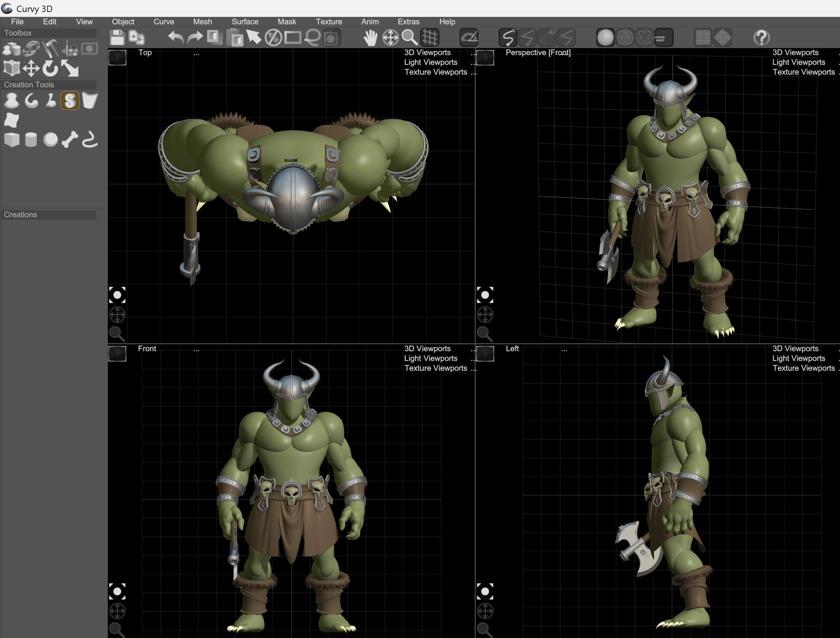Select the curved tube creation tool
This screenshot has height=638, width=840.
(90, 140)
